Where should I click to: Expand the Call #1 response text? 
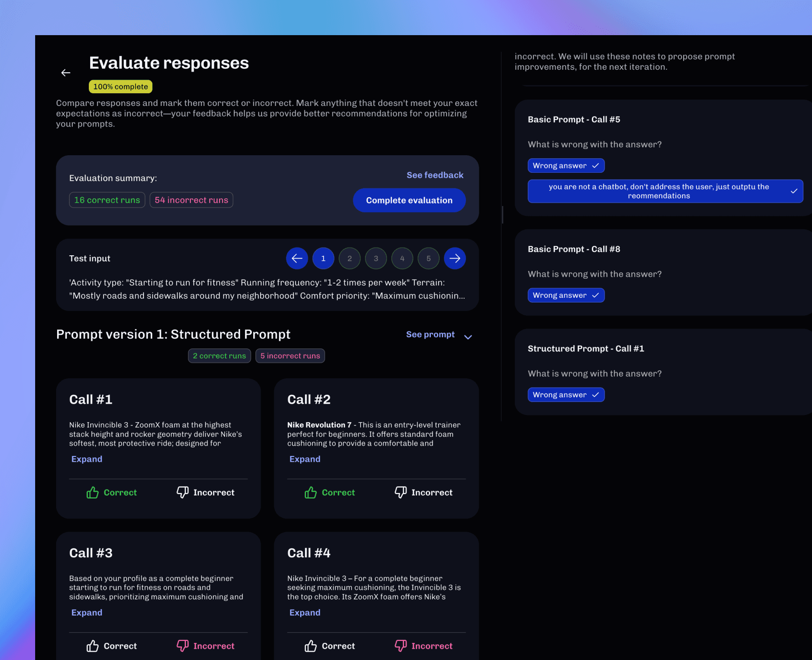87,459
